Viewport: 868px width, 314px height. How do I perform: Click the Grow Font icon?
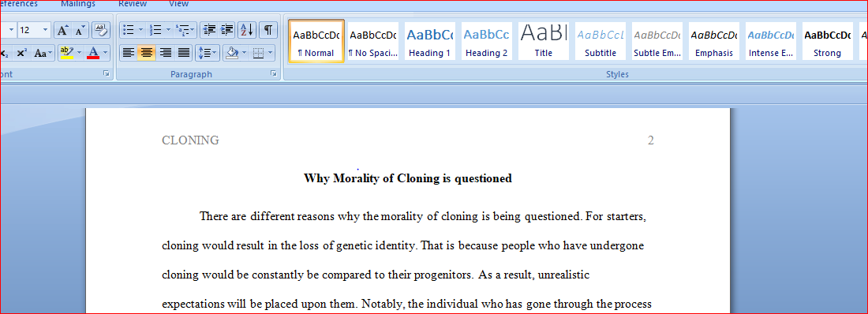click(x=63, y=30)
